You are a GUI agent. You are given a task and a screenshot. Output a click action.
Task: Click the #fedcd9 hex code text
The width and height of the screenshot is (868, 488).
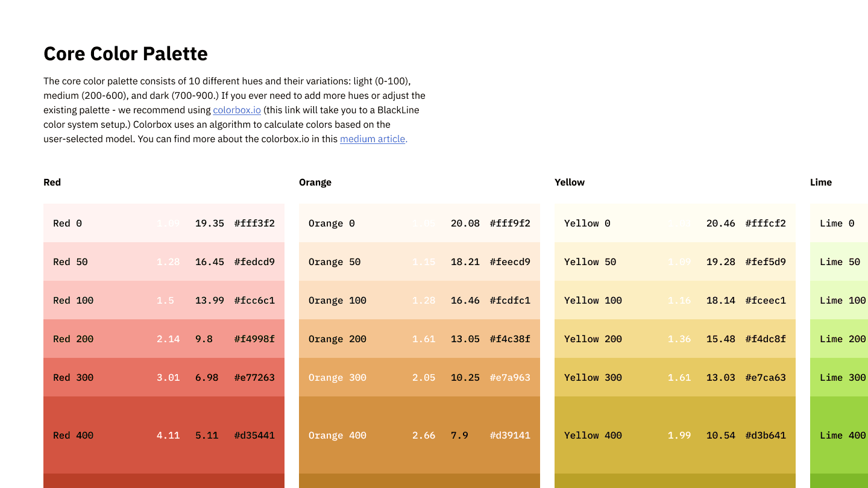pos(254,261)
